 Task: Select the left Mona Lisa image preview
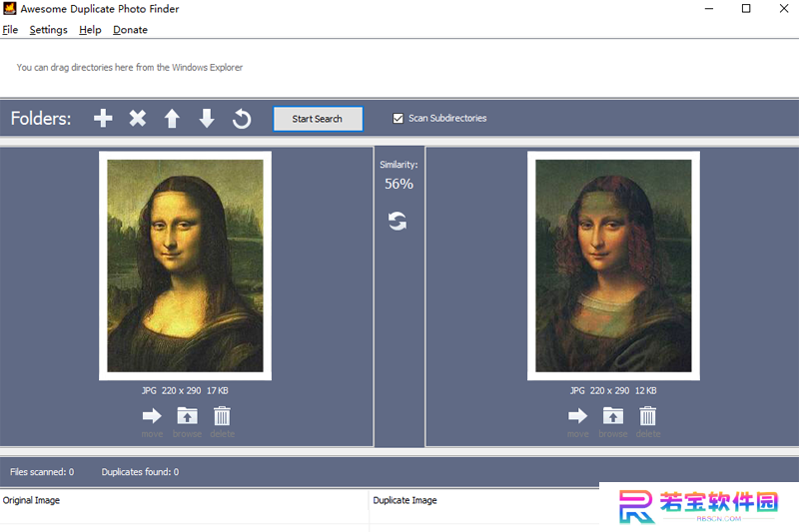pyautogui.click(x=185, y=266)
